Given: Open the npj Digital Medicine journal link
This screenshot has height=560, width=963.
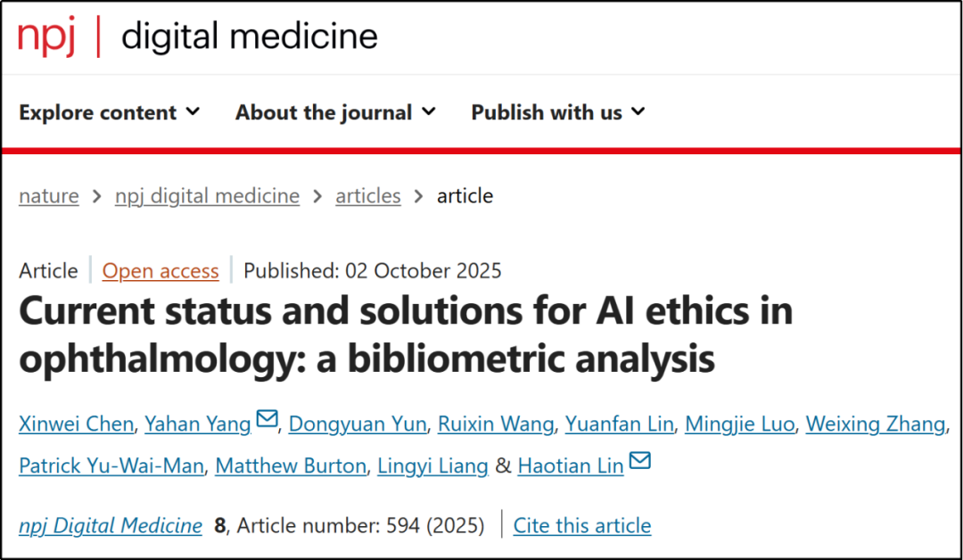Looking at the screenshot, I should (111, 526).
